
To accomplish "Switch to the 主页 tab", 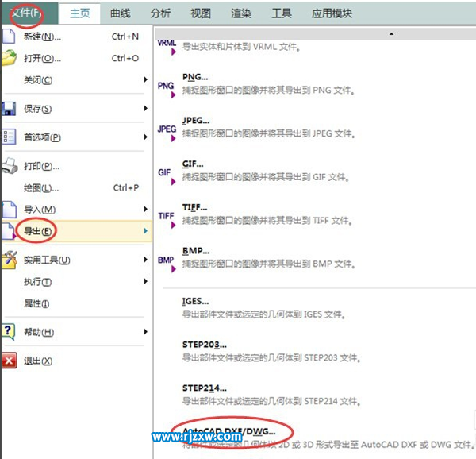I will click(80, 13).
